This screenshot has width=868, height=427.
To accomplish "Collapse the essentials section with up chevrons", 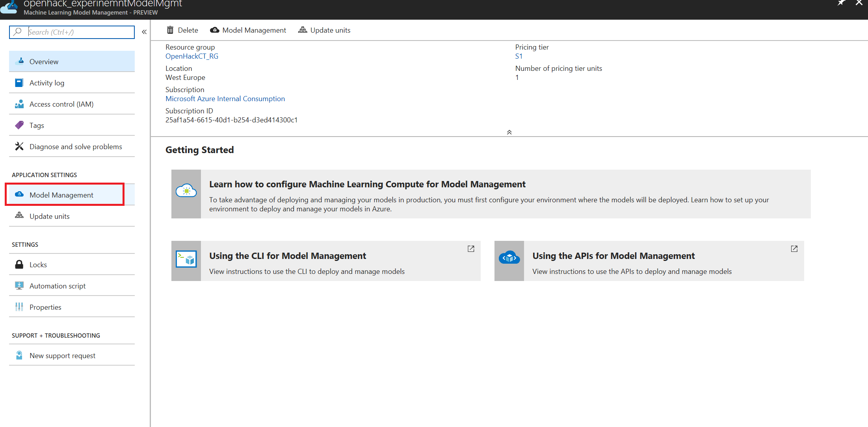I will [509, 132].
